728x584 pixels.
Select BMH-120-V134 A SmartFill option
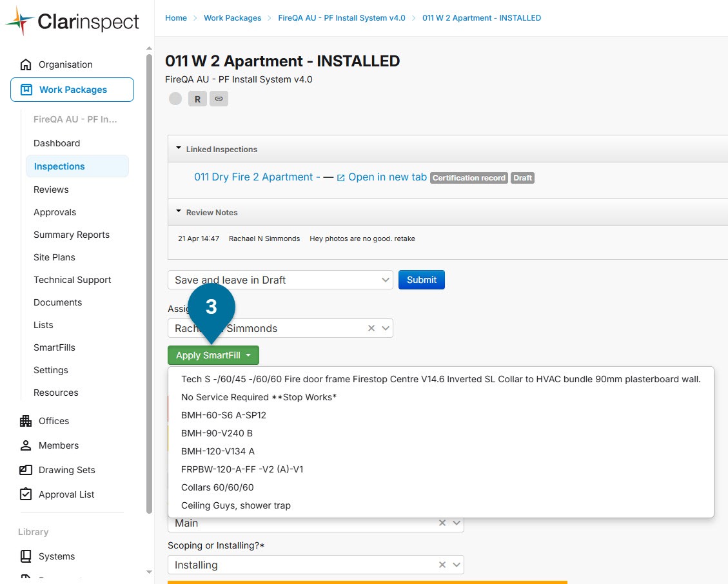440,452
